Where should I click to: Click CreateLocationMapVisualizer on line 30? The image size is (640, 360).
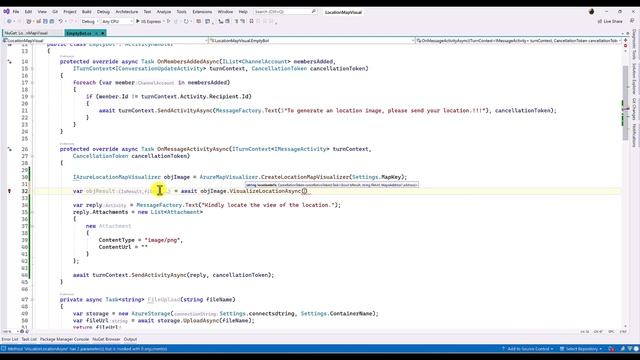coord(305,177)
